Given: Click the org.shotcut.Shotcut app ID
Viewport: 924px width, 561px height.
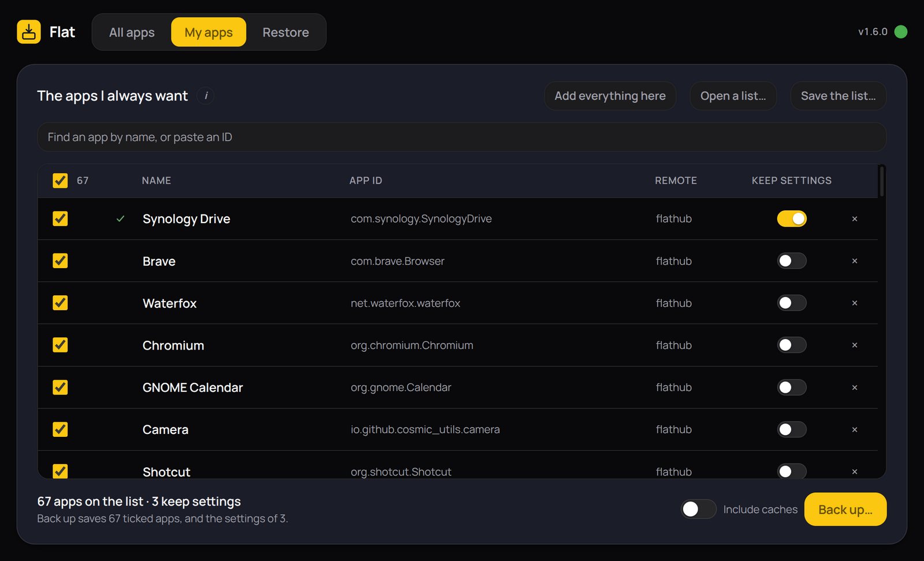Looking at the screenshot, I should click(x=401, y=472).
